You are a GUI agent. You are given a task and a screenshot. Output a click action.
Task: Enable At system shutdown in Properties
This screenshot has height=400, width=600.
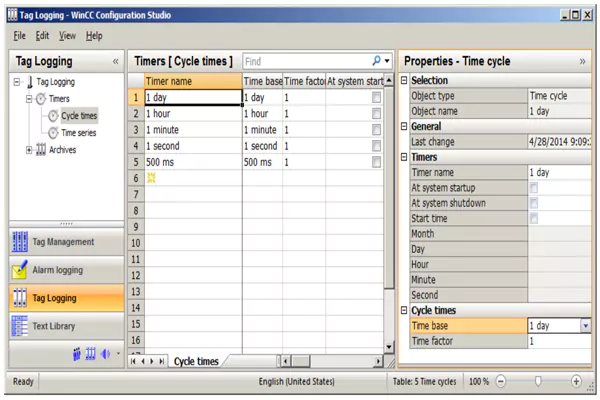point(533,203)
